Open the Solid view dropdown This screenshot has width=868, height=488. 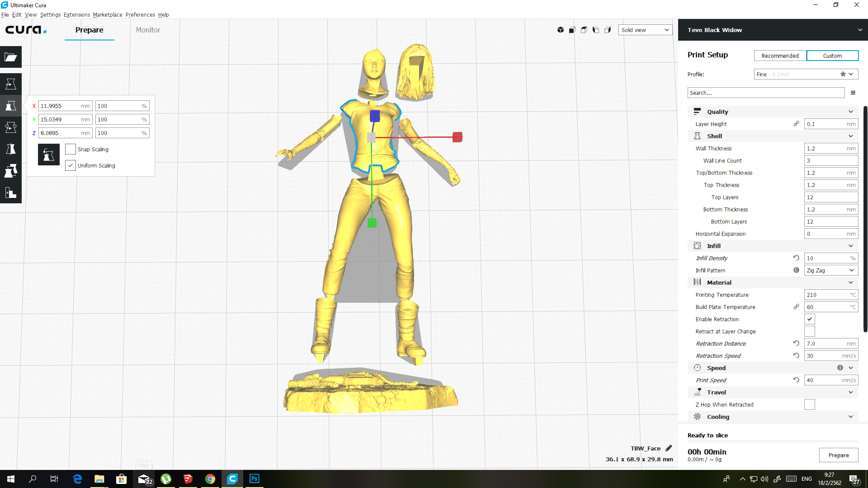(645, 30)
